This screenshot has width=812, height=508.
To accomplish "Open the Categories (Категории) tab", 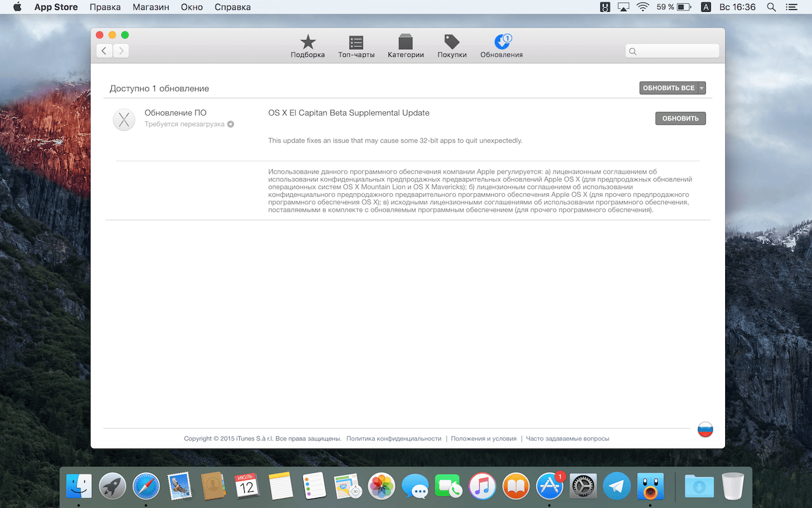I will coord(405,46).
